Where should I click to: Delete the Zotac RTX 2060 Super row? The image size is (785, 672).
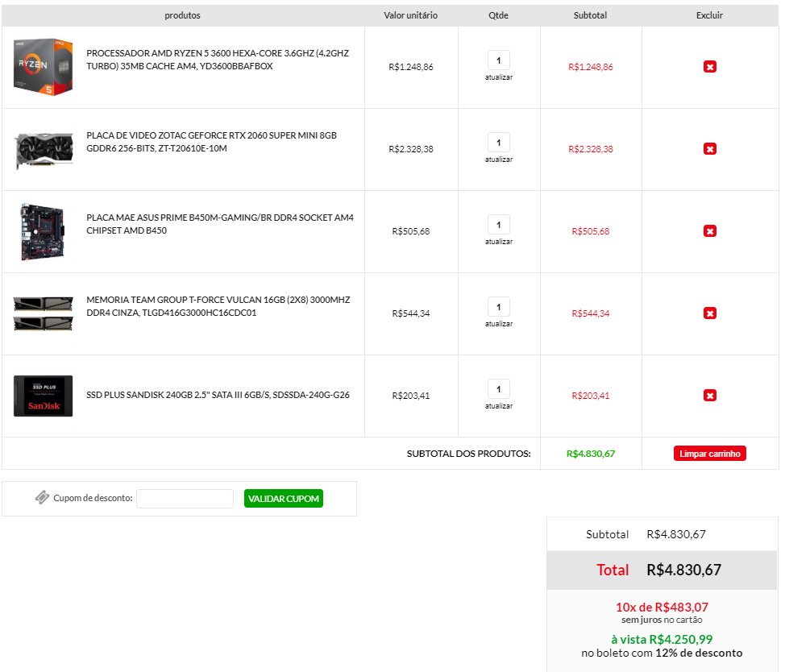pyautogui.click(x=709, y=148)
